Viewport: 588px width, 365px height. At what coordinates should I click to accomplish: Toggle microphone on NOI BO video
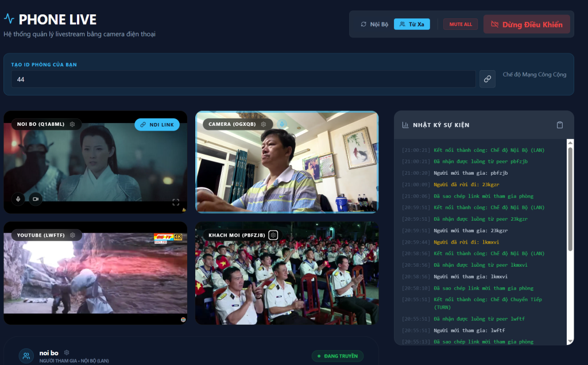pyautogui.click(x=18, y=199)
